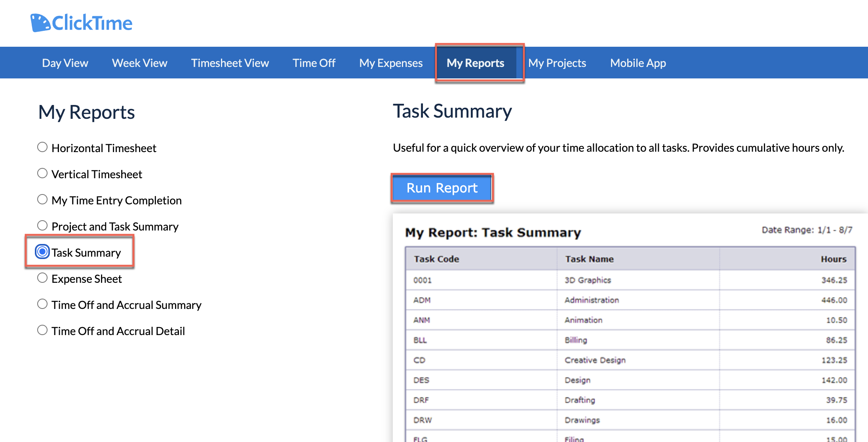Viewport: 868px width, 442px height.
Task: Click the report preview title 'My Report: Task Summary'
Action: pyautogui.click(x=493, y=232)
